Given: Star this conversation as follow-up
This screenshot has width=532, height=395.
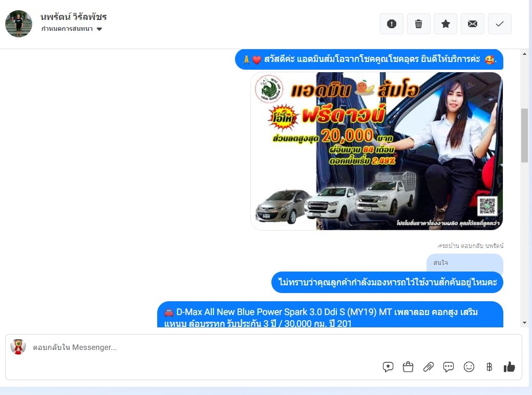Looking at the screenshot, I should click(445, 24).
